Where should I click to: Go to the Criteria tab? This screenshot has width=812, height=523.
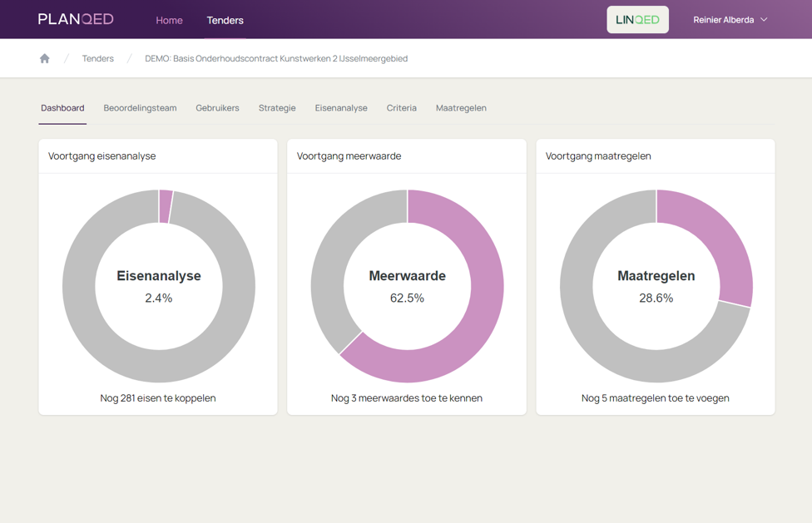click(x=401, y=108)
